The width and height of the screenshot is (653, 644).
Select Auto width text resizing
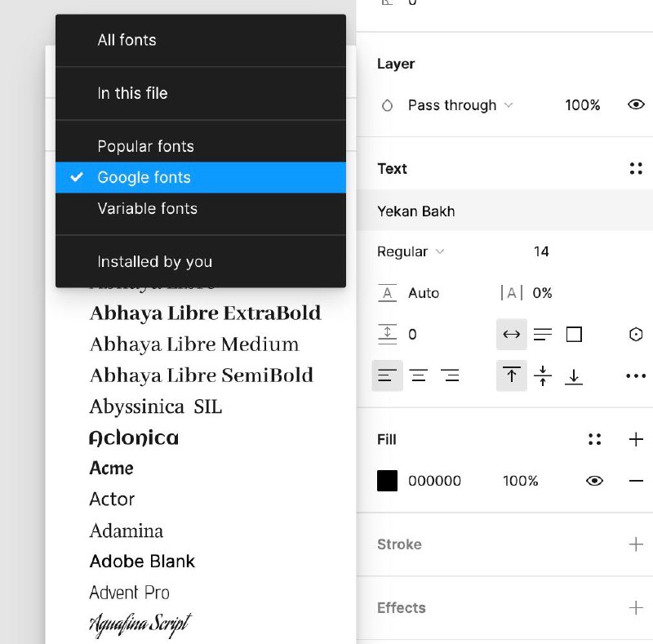tap(512, 334)
